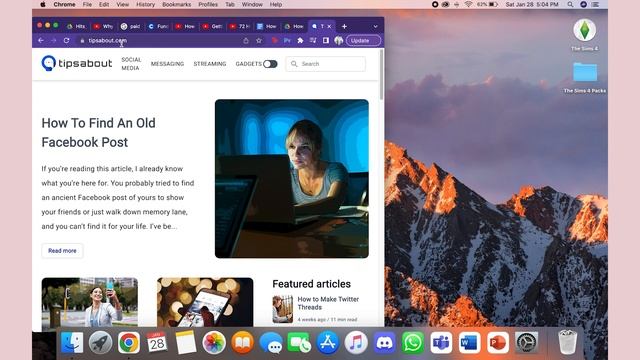Click the Update button in Chrome
The height and width of the screenshot is (360, 640).
pos(363,40)
